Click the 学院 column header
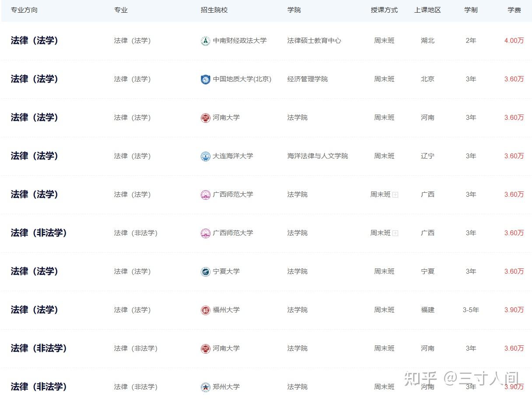This screenshot has width=532, height=400. click(x=294, y=10)
